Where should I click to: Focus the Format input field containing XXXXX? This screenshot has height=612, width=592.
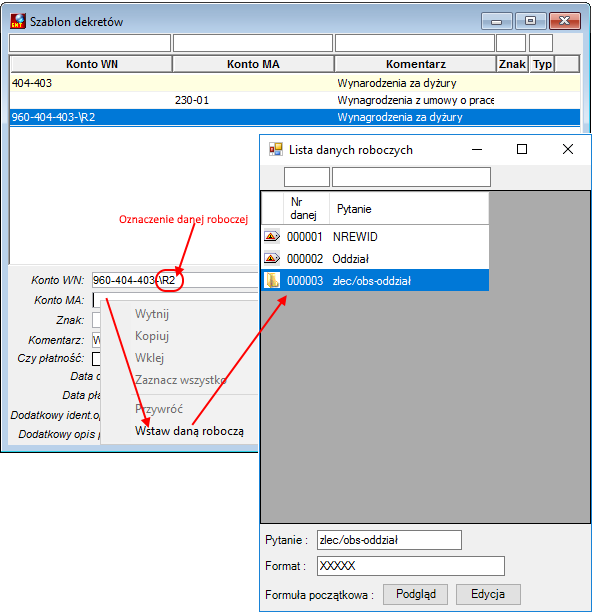tap(411, 566)
